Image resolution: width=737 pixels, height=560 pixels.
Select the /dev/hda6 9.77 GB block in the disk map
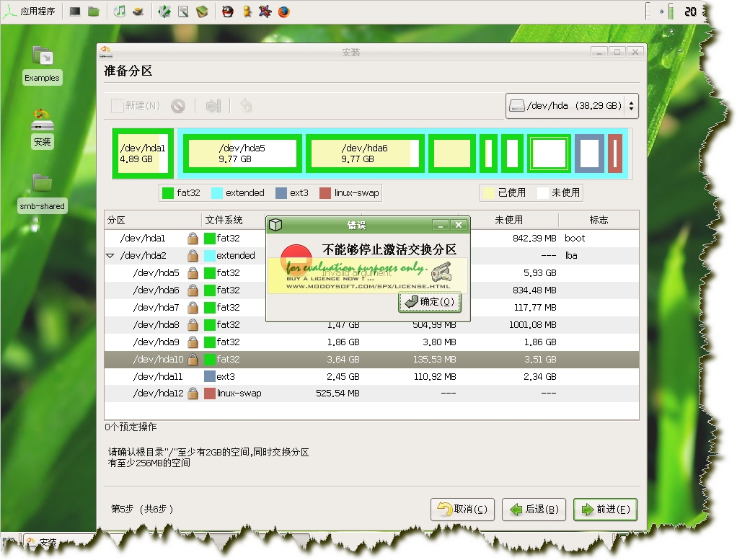[x=365, y=154]
